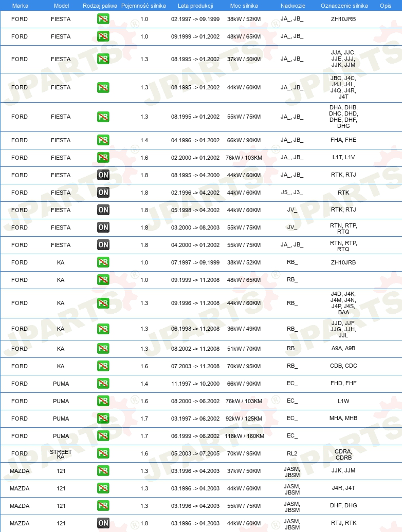
Task: Click petrol icon in Puma 1.4 66kW/90KM row
Action: click(x=103, y=384)
